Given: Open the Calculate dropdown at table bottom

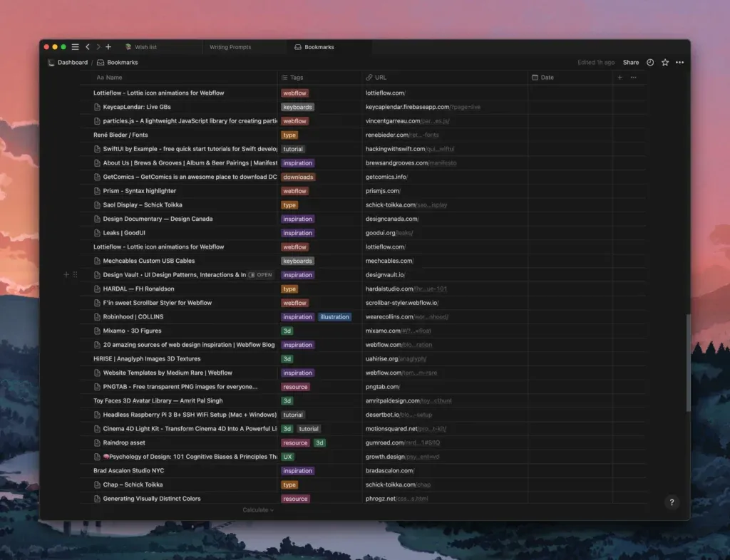Looking at the screenshot, I should click(x=258, y=509).
